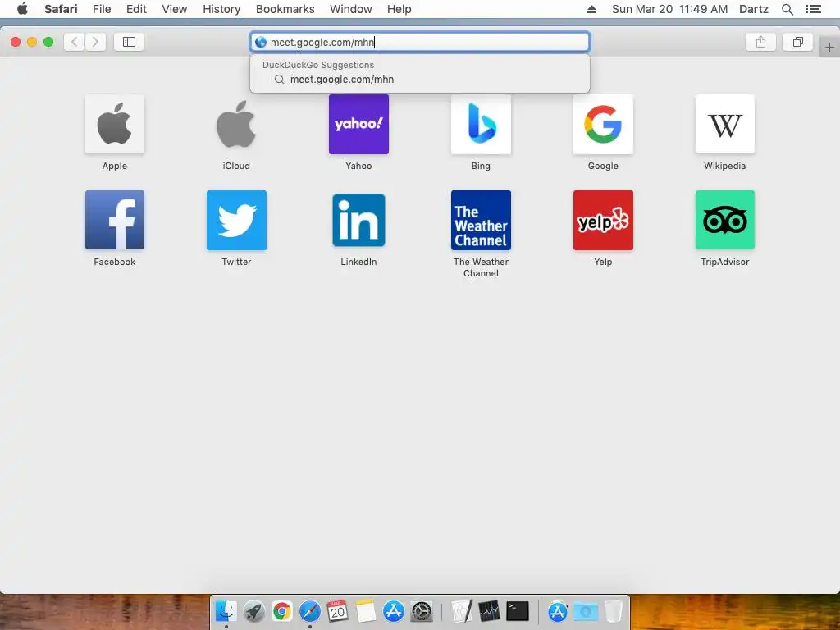Screen dimensions: 840x630
Task: Open The Weather Channel favorite tile
Action: pyautogui.click(x=481, y=220)
